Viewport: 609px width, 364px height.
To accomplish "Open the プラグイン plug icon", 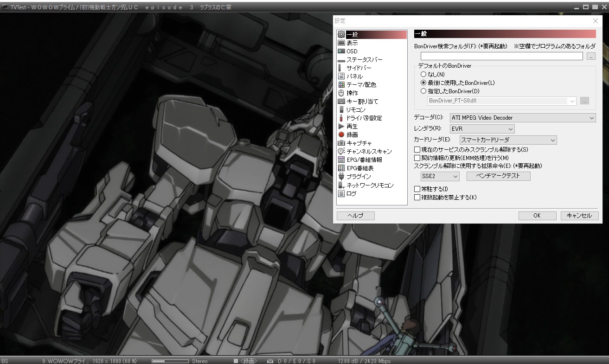I will pos(341,176).
